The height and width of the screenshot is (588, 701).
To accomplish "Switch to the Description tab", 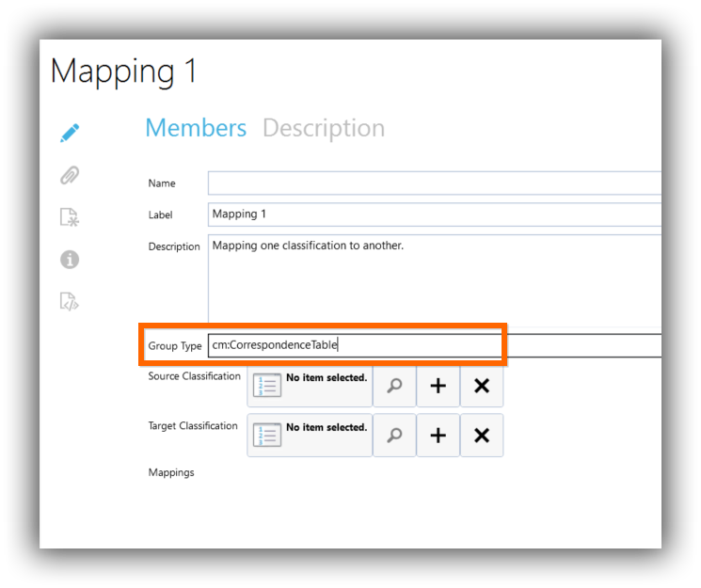I will click(324, 129).
